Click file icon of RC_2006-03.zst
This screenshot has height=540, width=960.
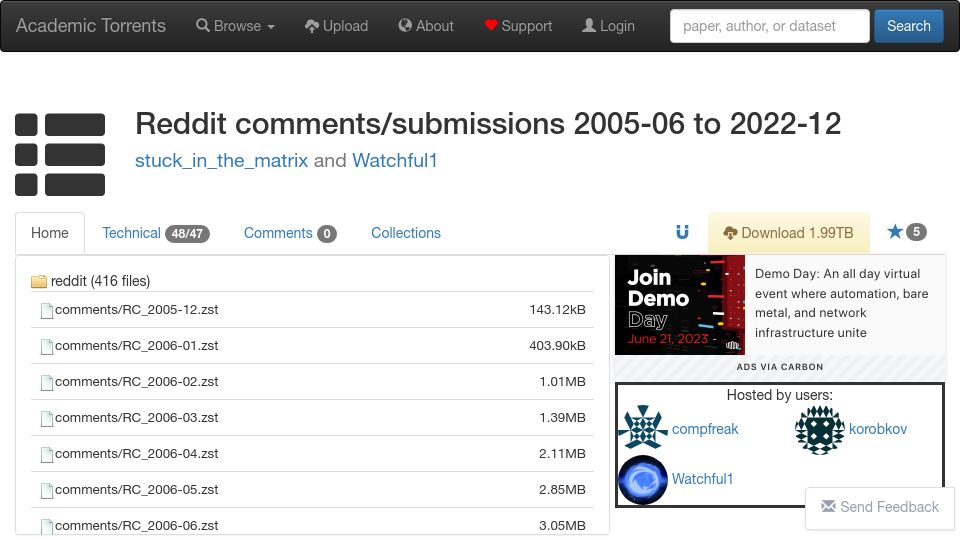click(47, 419)
